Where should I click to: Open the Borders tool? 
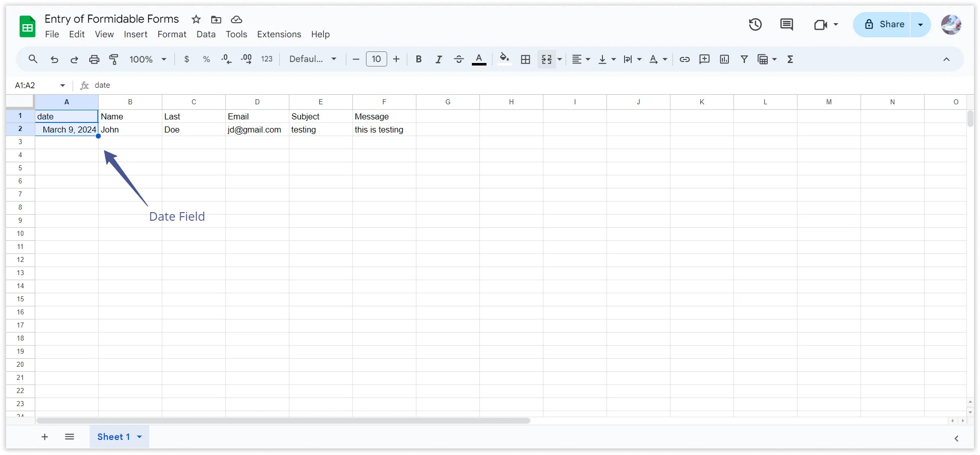[525, 59]
